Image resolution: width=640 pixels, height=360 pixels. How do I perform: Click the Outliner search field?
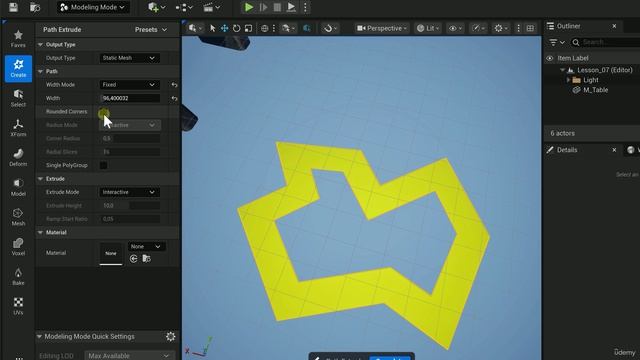[x=606, y=42]
